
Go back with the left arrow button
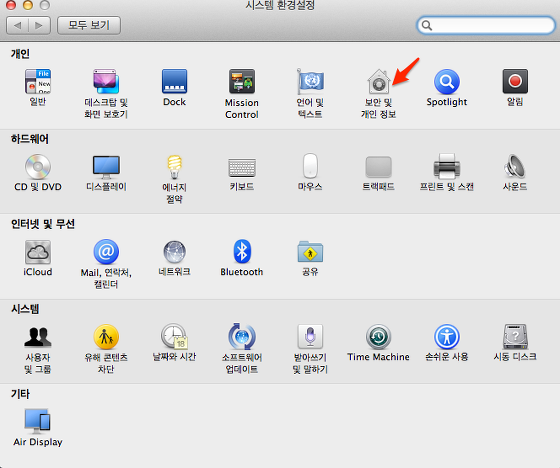point(18,25)
